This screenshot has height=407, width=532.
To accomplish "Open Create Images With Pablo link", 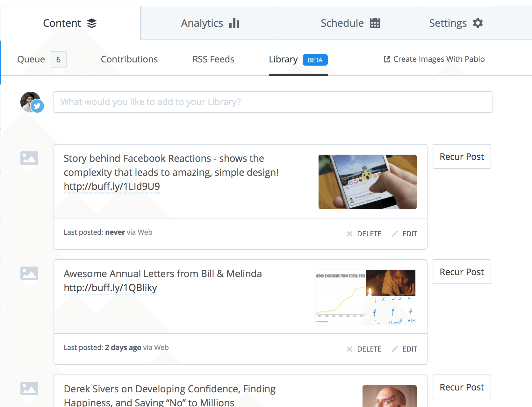I will (x=434, y=59).
